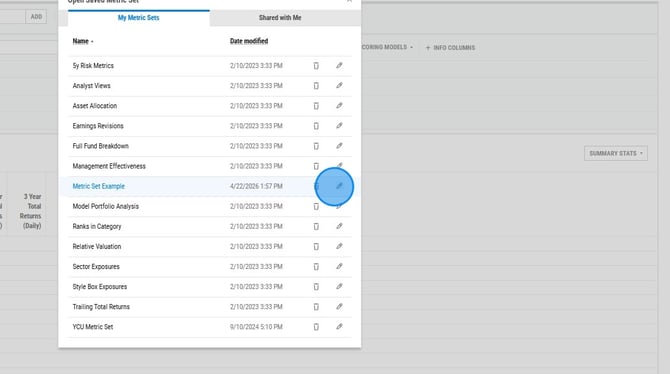This screenshot has height=374, width=670.
Task: Delete the Model Portfolio Analysis set
Action: coord(316,206)
